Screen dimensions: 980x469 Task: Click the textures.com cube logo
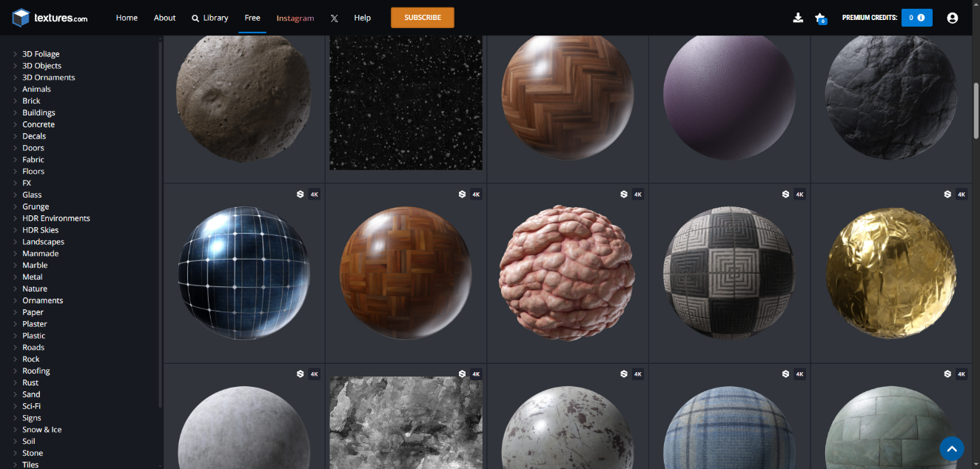(x=21, y=18)
